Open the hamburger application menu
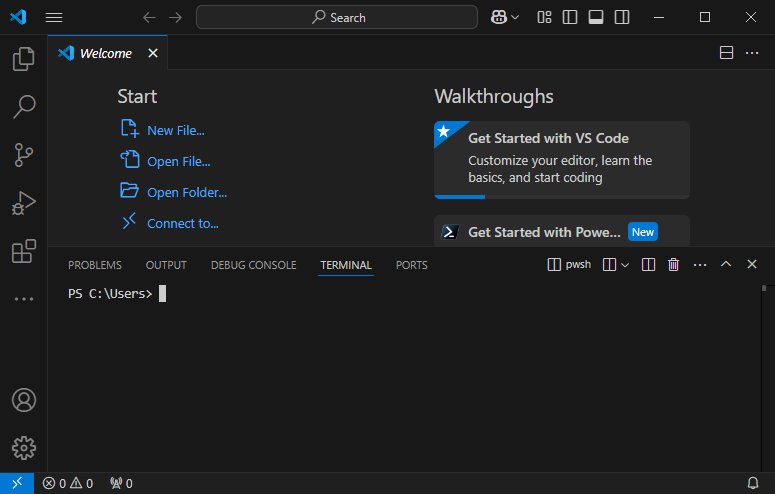 coord(54,17)
